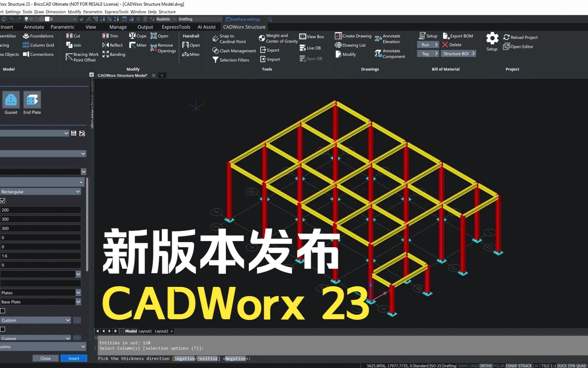
Task: Open the AI Assist ribbon tab
Action: pos(207,27)
